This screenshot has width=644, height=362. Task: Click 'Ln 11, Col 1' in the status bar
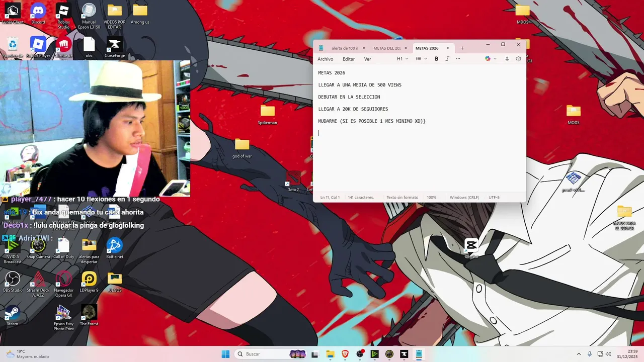coord(330,198)
